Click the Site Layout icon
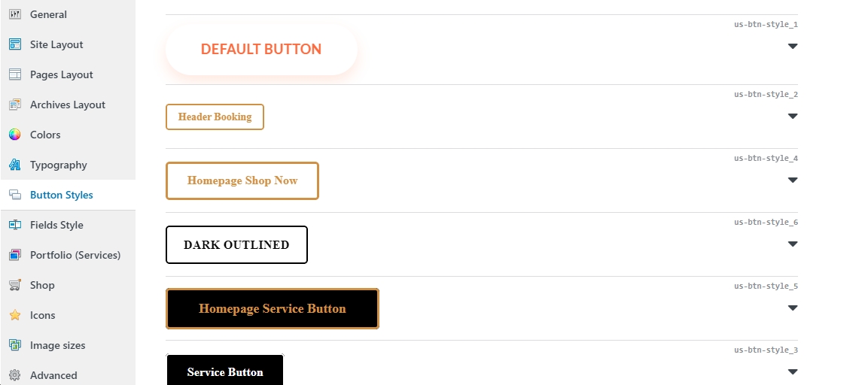Viewport: 868px width, 385px height. click(15, 44)
